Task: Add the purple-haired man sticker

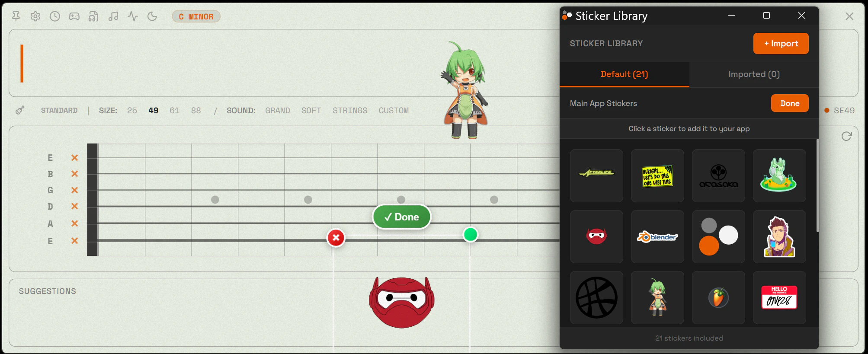Action: pos(779,236)
